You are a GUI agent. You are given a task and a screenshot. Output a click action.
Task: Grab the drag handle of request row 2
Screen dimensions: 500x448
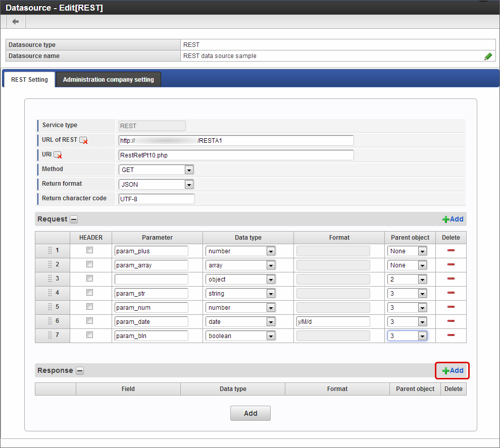click(x=49, y=264)
